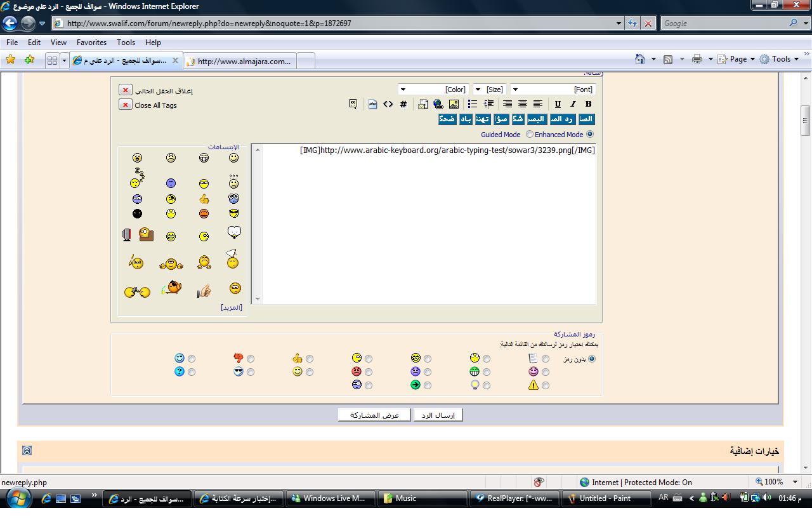This screenshot has width=812, height=520.
Task: Open the Quick Tabs view
Action: click(x=53, y=60)
